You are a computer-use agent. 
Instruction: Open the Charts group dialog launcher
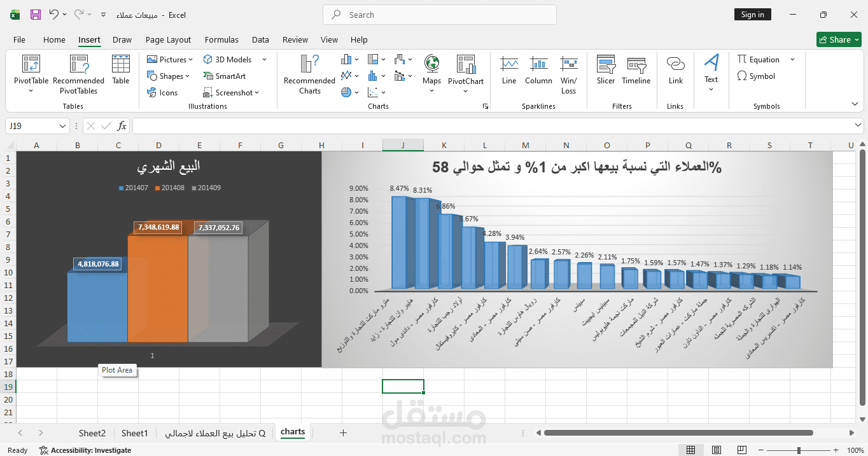(x=486, y=106)
